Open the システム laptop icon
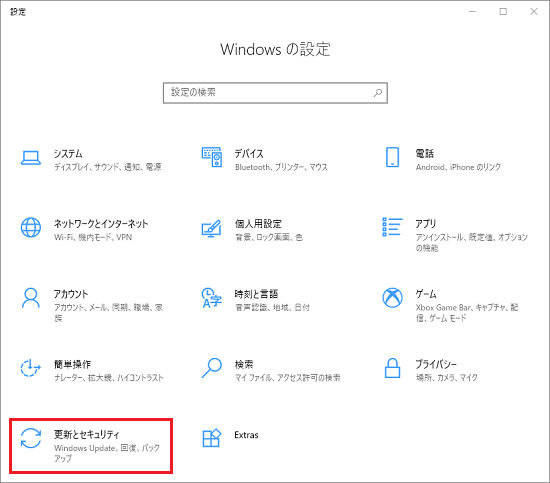The width and height of the screenshot is (550, 483). tap(31, 158)
